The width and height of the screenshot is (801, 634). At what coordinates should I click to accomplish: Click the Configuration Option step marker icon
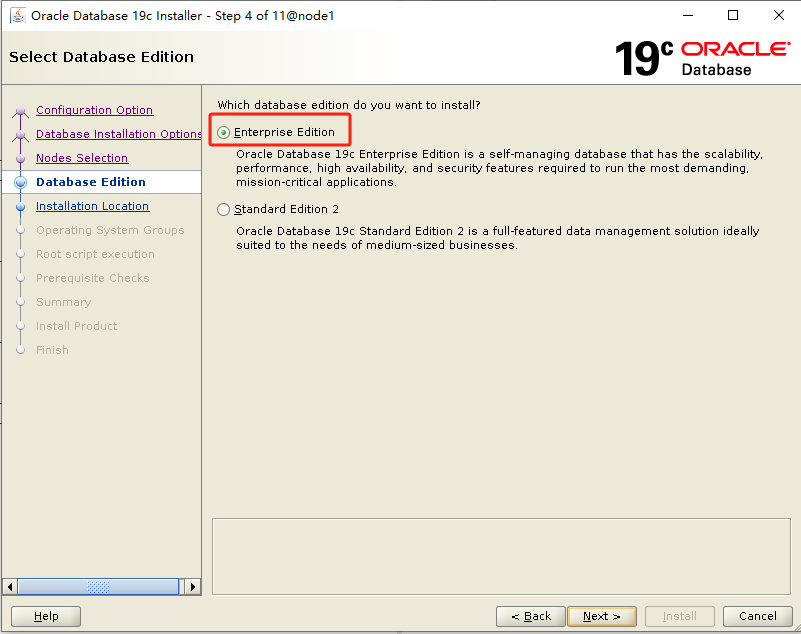[x=20, y=110]
